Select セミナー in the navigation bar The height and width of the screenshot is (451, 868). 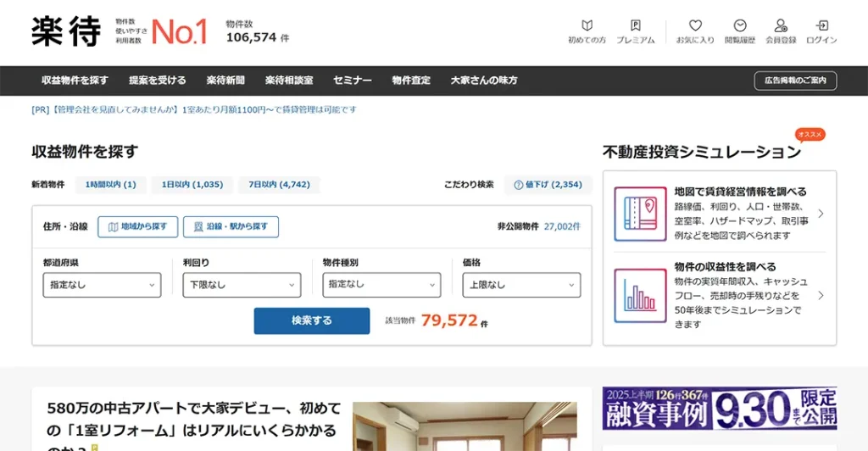coord(353,81)
